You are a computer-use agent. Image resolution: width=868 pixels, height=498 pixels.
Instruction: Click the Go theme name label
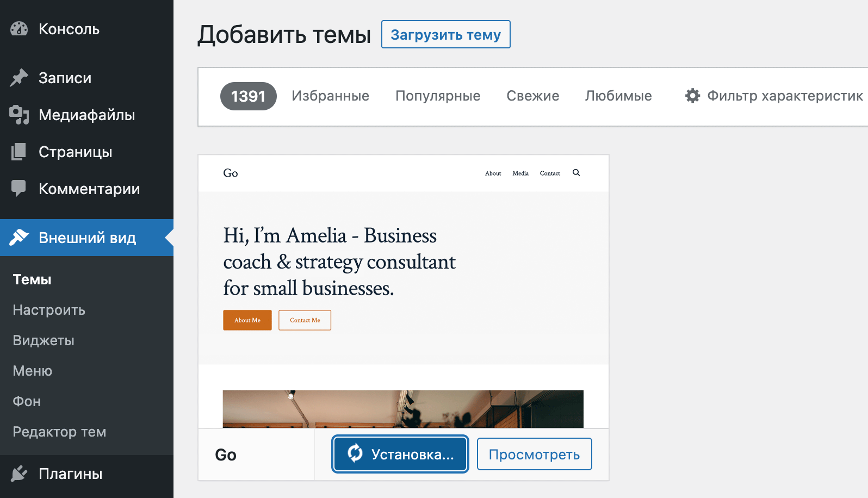(226, 455)
